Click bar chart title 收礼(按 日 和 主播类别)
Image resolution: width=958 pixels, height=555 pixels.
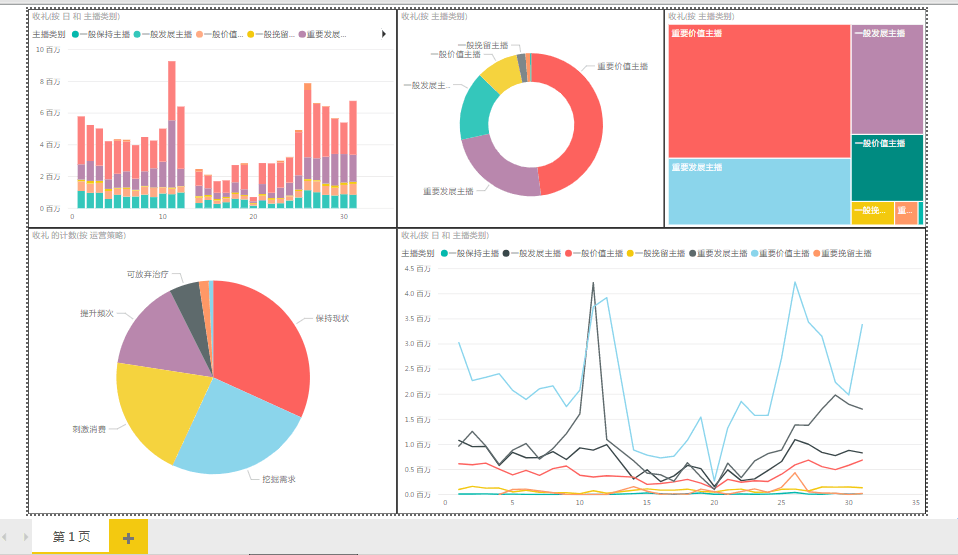[76, 17]
